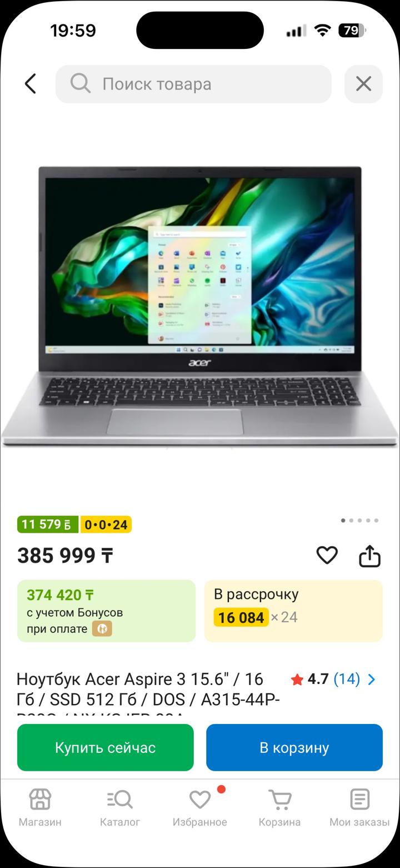The width and height of the screenshot is (400, 868).
Task: Open Мои заказы orders icon
Action: tap(359, 807)
